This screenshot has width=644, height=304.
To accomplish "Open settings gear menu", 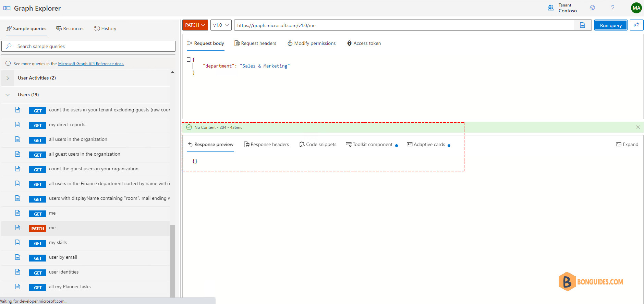I will tap(592, 8).
